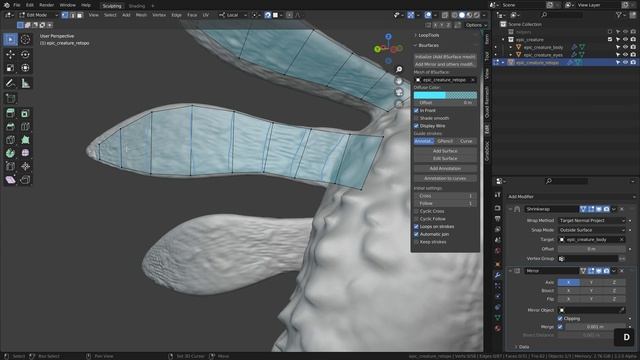Select GPencil guide strokes option
640x360 pixels.
point(445,141)
